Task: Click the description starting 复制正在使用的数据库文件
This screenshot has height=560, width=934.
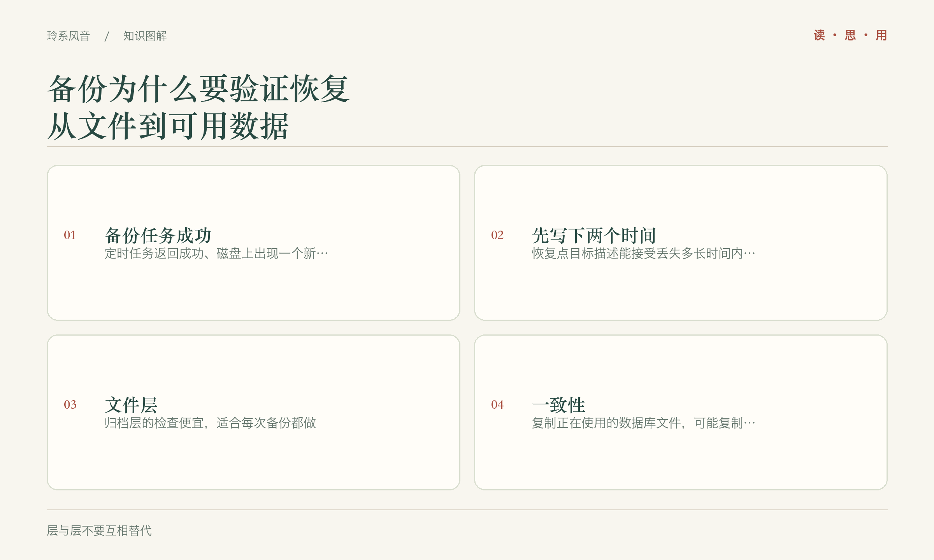Action: tap(644, 423)
